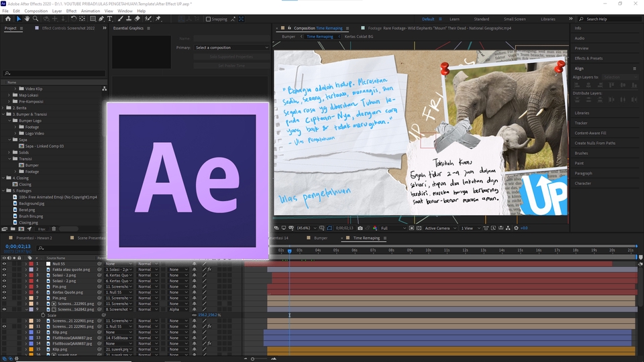Click the Scale stopwatch icon
The height and width of the screenshot is (362, 644).
tap(43, 315)
